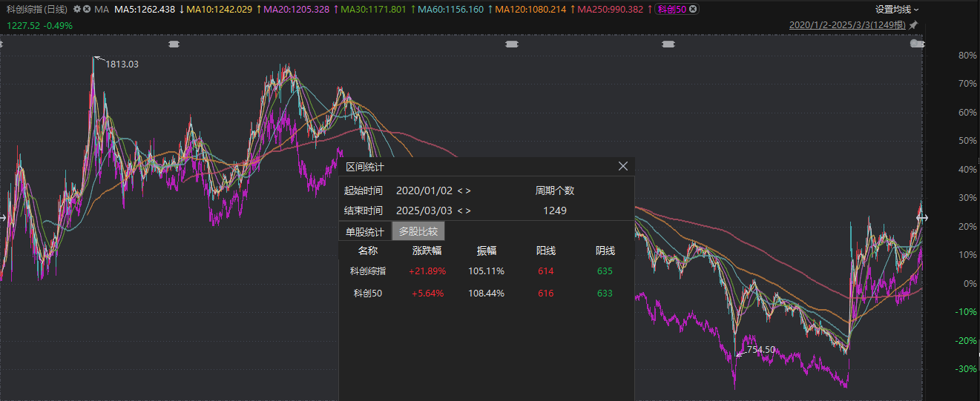980x401 pixels.
Task: Click the MA5:1262.438 value
Action: pyautogui.click(x=145, y=10)
